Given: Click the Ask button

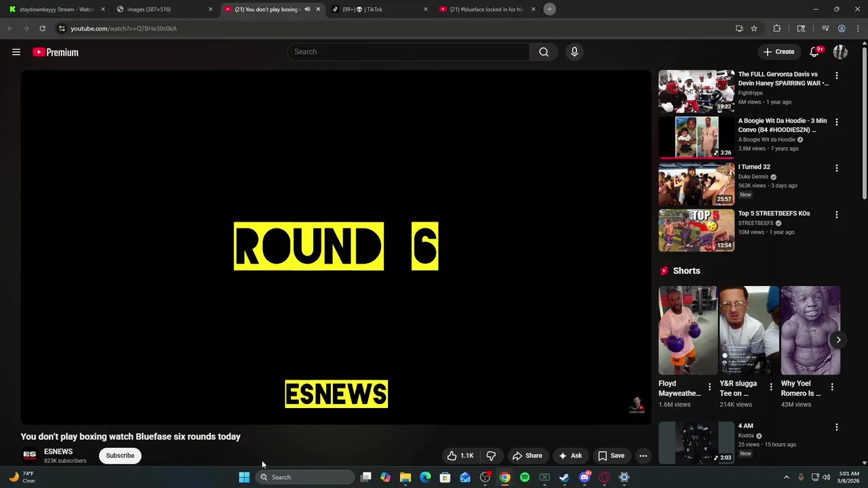Looking at the screenshot, I should pos(570,455).
